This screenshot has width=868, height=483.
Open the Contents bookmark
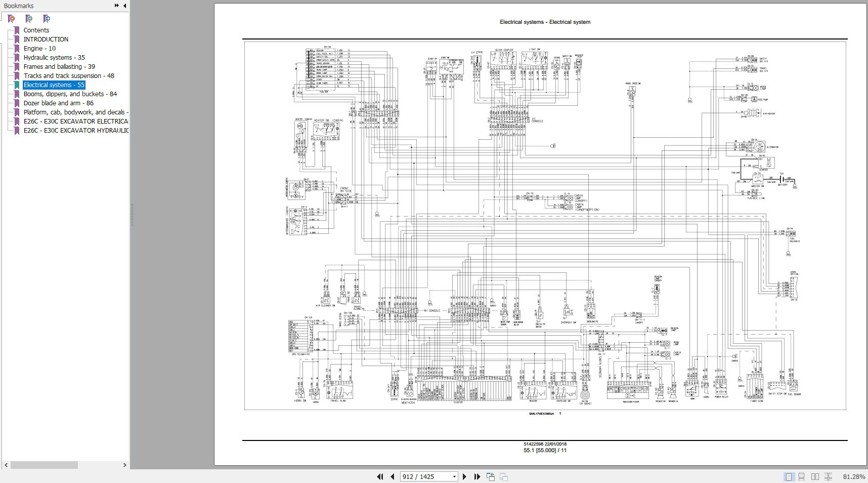36,30
